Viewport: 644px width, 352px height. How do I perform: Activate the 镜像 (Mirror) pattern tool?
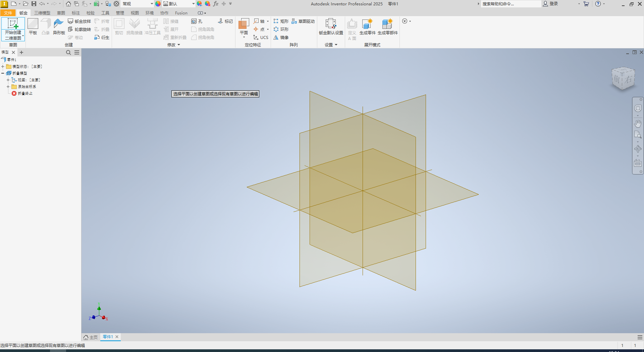click(x=281, y=37)
